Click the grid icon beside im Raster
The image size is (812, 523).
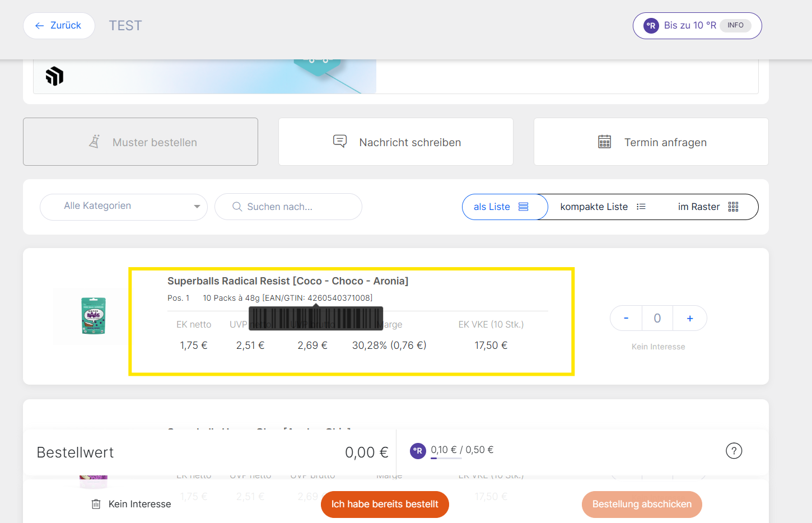[734, 207]
